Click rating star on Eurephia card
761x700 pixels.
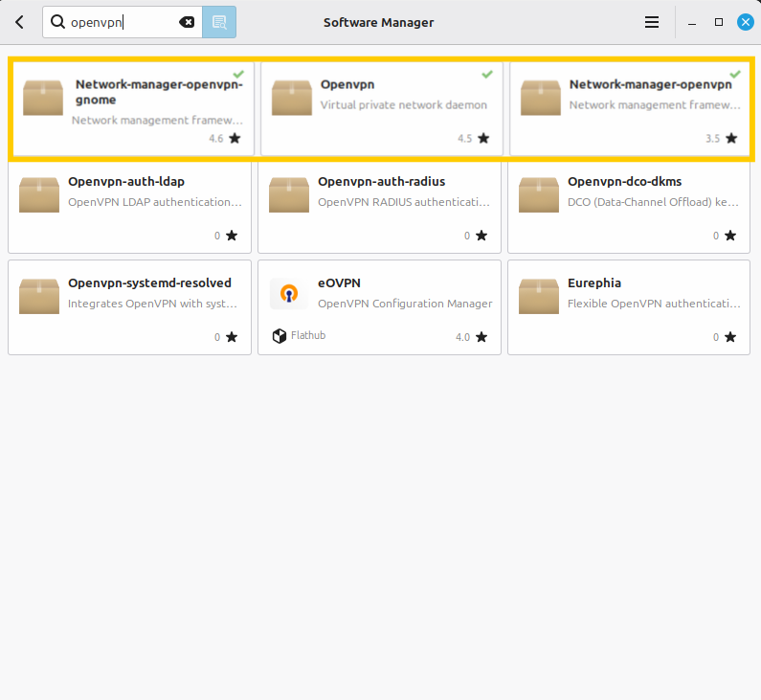click(x=730, y=337)
